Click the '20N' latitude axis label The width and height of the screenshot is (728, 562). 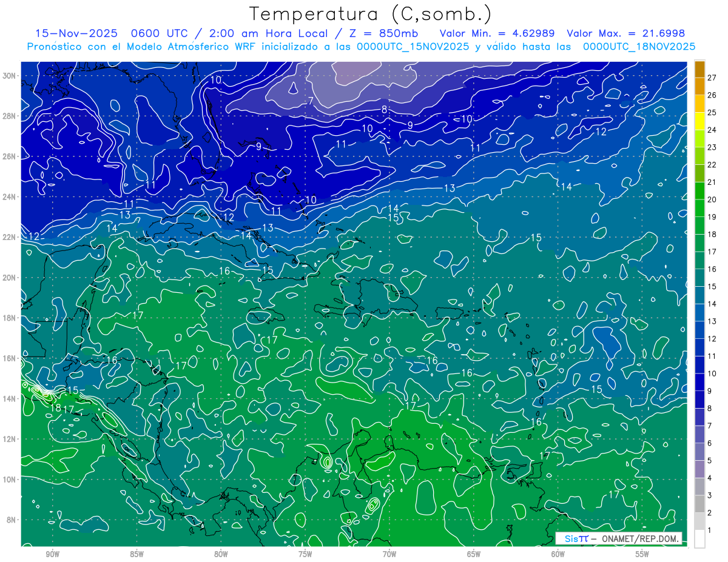10,278
